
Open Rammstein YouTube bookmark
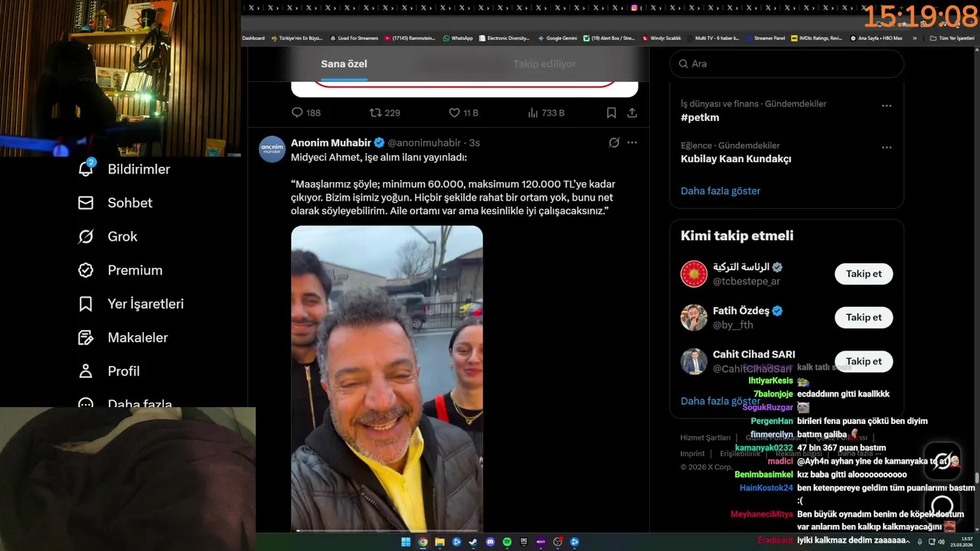pos(410,38)
